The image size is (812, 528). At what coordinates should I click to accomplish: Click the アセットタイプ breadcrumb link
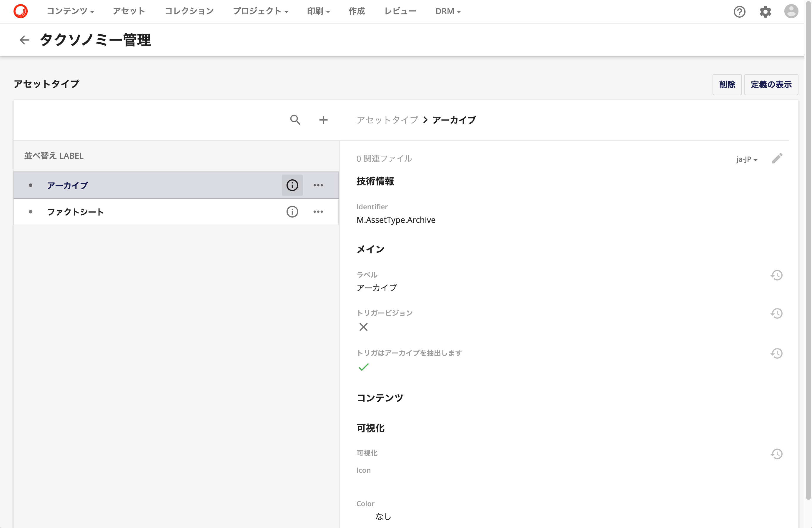tap(387, 120)
